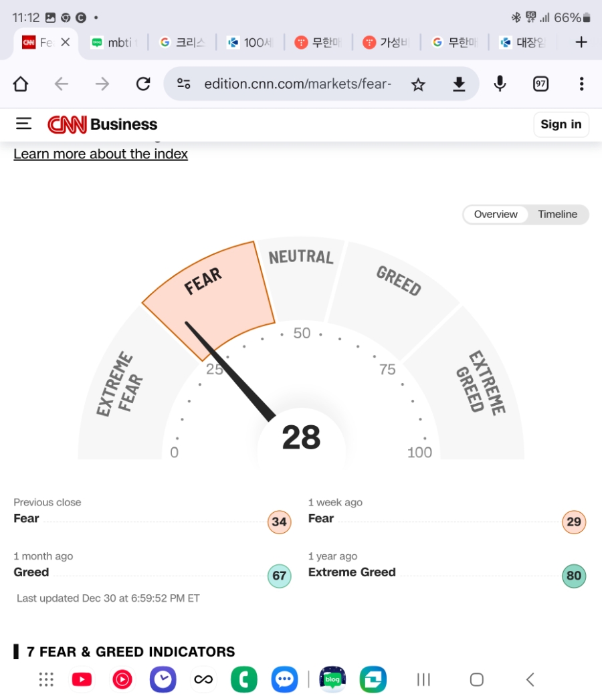Viewport: 602px width, 700px height.
Task: Open the app drawer grid icon
Action: tap(46, 679)
